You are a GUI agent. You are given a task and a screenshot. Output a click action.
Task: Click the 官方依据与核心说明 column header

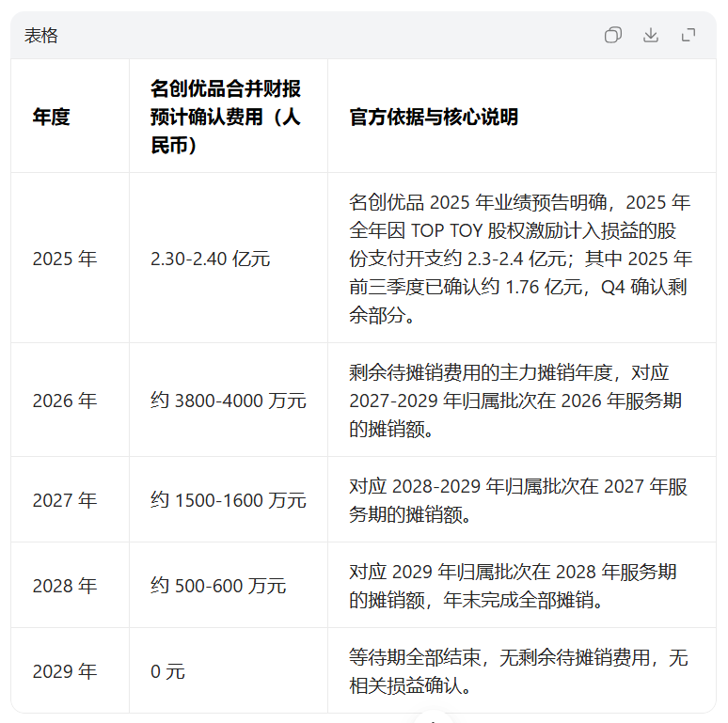point(434,117)
